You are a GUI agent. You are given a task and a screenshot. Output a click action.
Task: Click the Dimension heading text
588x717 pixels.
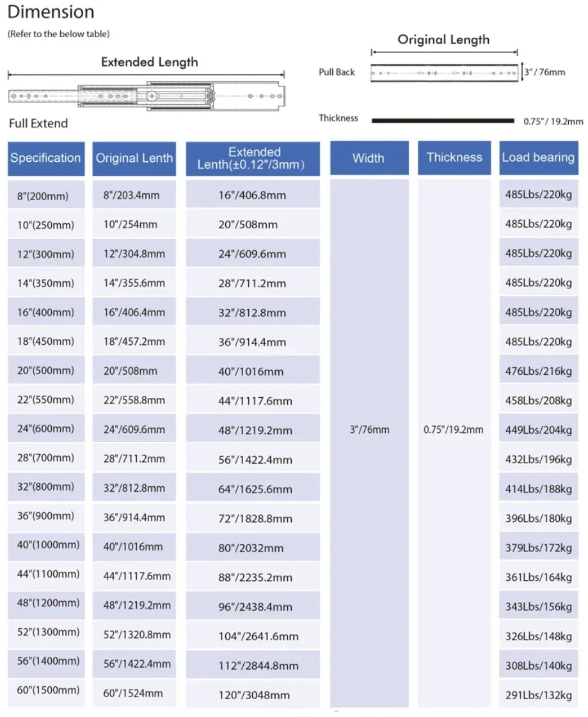[51, 12]
